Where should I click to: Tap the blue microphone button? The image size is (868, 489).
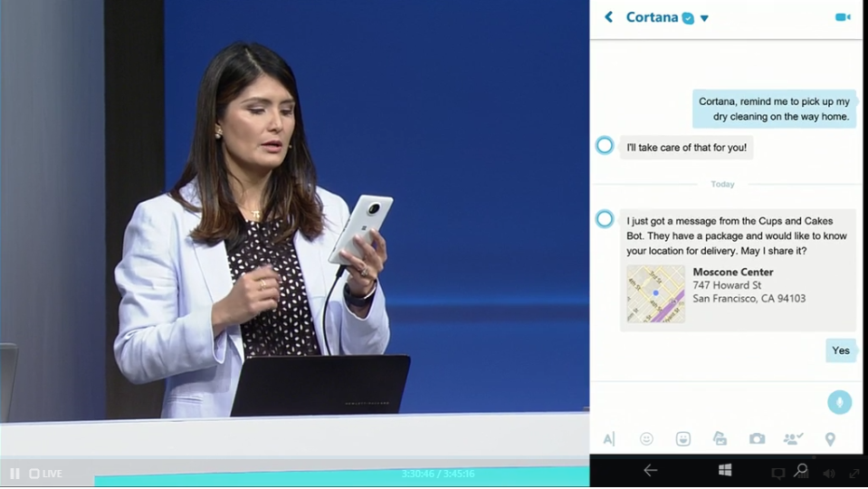(x=839, y=402)
